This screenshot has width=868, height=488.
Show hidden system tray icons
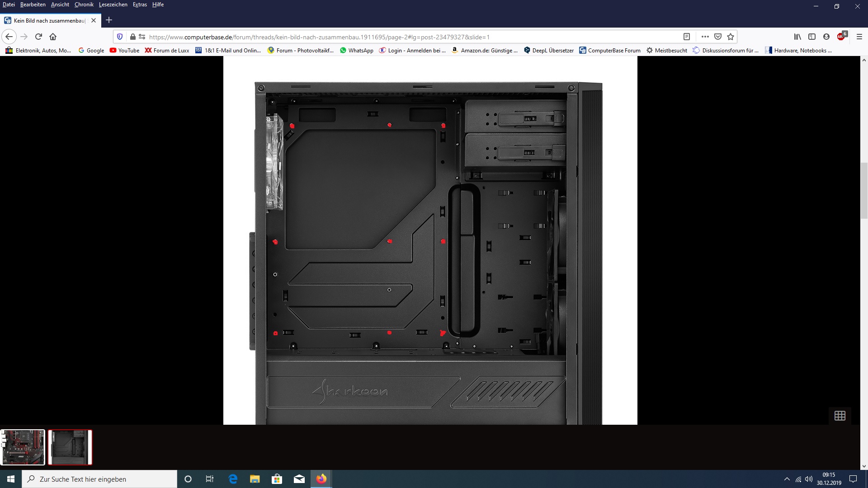pyautogui.click(x=787, y=479)
